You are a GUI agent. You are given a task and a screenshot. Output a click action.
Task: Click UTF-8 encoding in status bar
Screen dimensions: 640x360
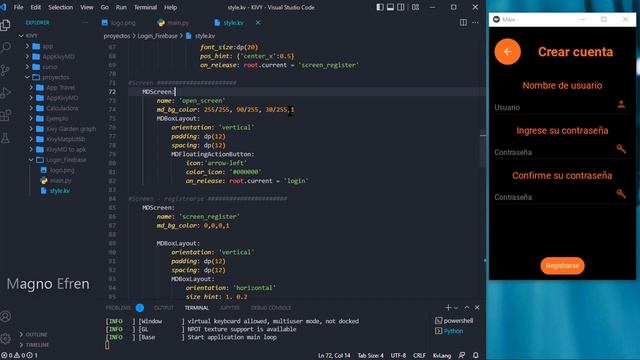[398, 356]
